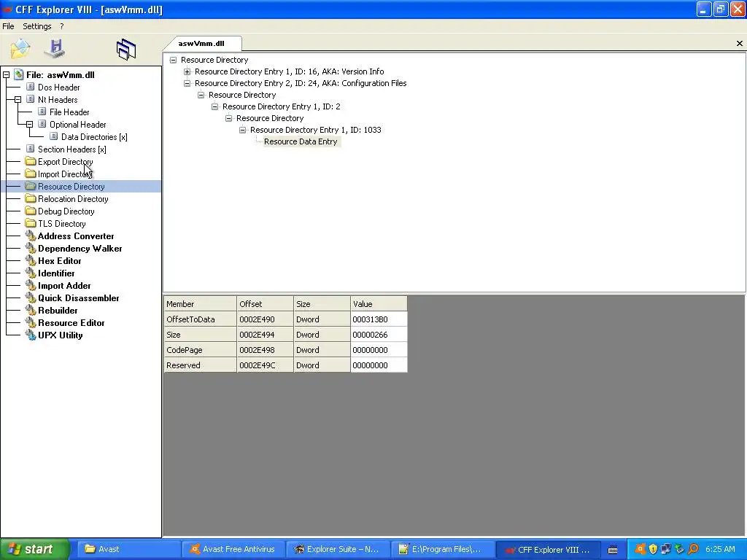Click the 6:25 AM clock

pyautogui.click(x=720, y=549)
